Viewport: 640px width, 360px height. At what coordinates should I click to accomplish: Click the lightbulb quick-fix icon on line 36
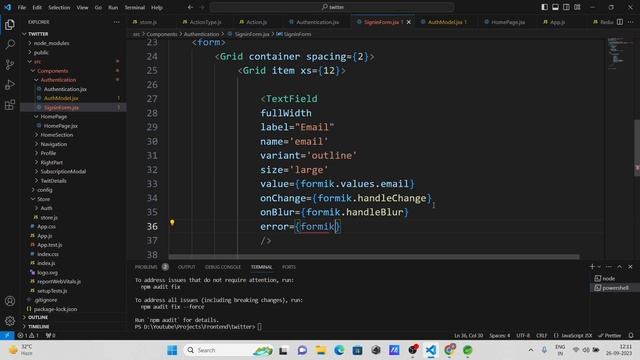coord(172,223)
